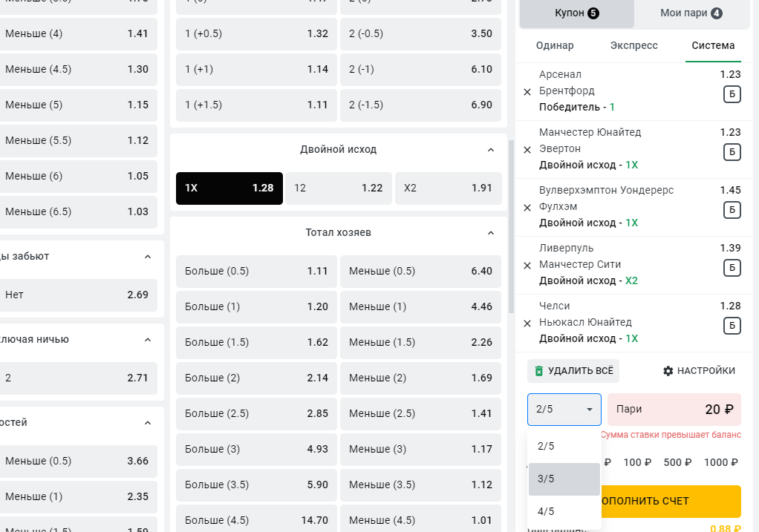Set quick stake 100 ₽
This screenshot has width=759, height=532.
tap(637, 462)
